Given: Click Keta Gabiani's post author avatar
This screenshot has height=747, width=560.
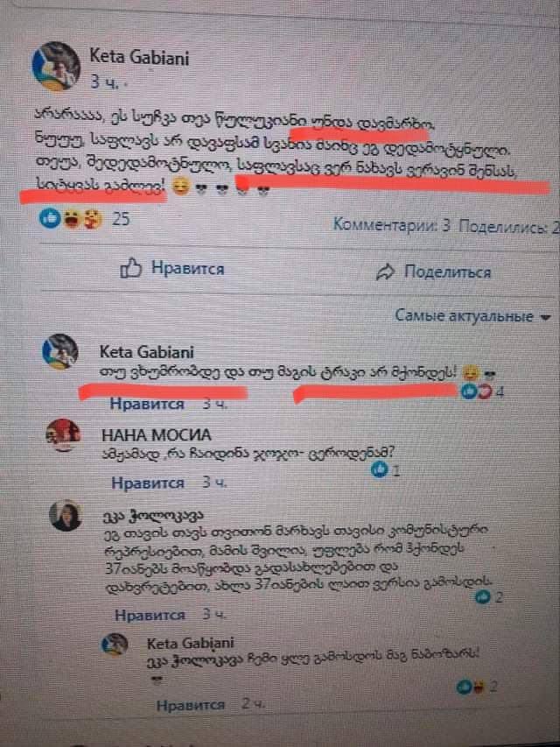Looking at the screenshot, I should (x=56, y=67).
